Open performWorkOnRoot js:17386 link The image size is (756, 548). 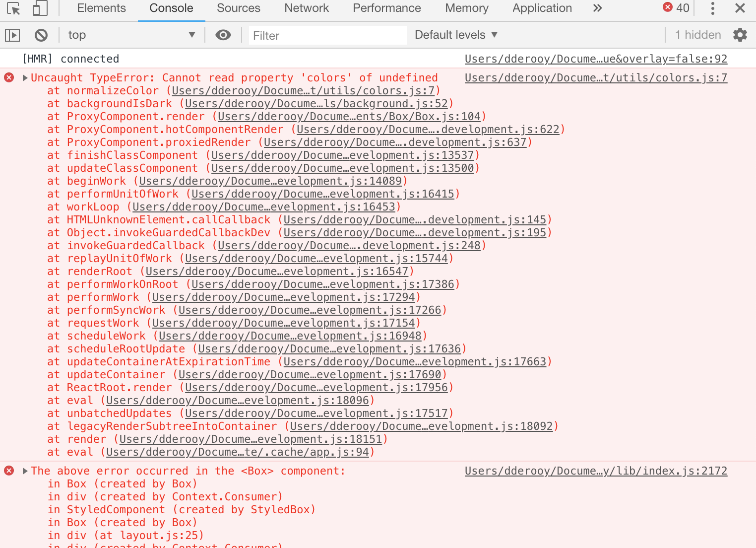pos(323,284)
